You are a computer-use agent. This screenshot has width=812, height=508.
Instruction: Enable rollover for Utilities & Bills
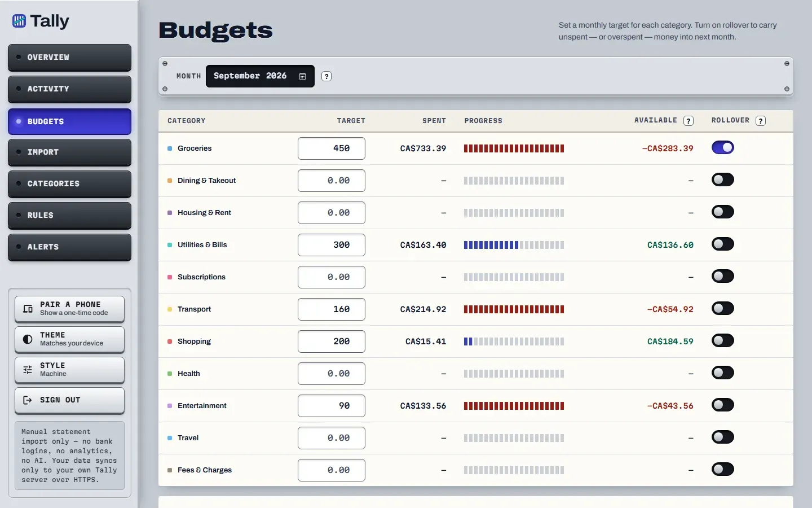click(x=723, y=244)
